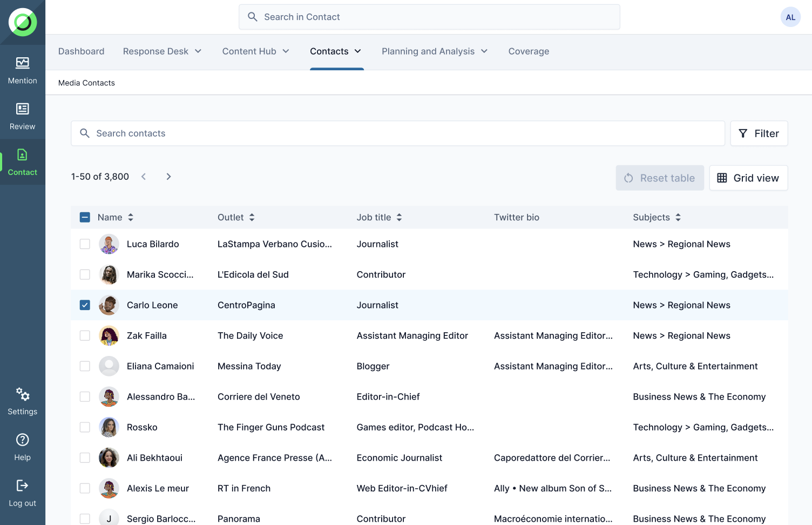Click Alexis Le meur's avatar

click(109, 488)
